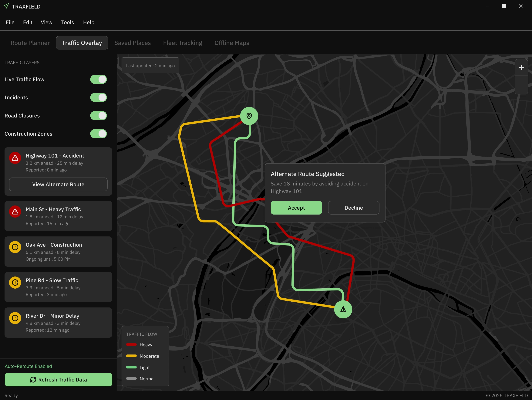
Task: Switch to the Fleet Tracking tab
Action: 183,43
